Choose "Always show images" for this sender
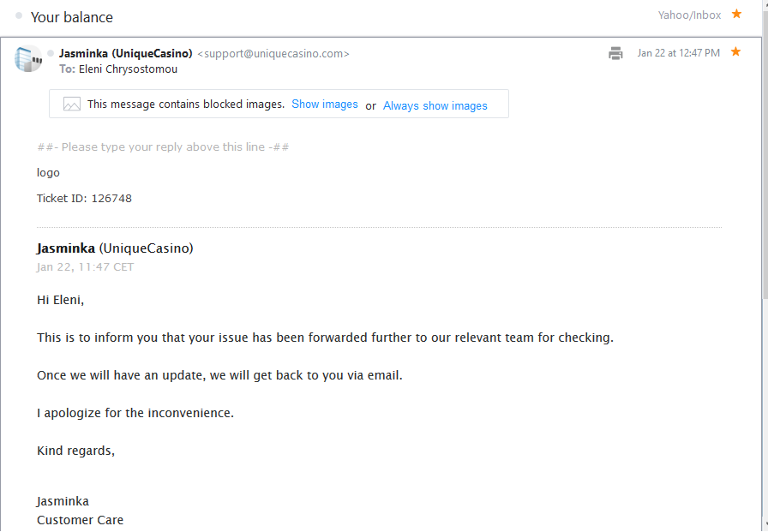 point(435,105)
